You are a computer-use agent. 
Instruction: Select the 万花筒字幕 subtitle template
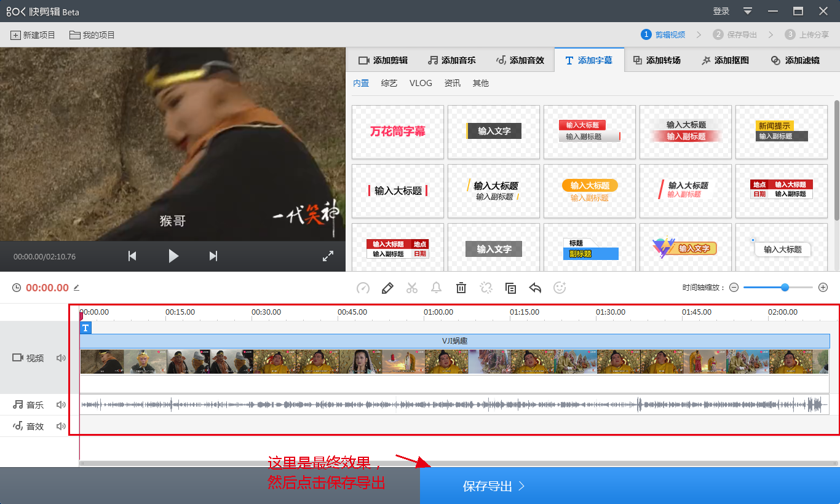(x=398, y=132)
